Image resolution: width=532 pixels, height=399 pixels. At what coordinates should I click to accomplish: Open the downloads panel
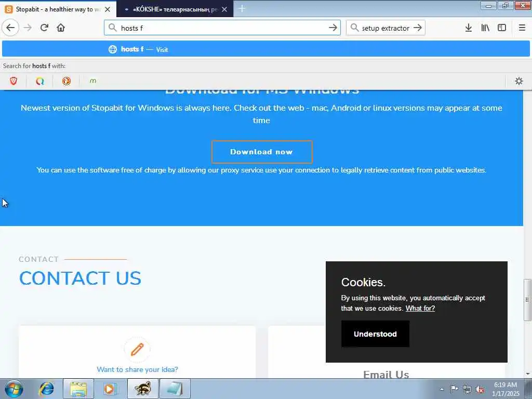[469, 28]
